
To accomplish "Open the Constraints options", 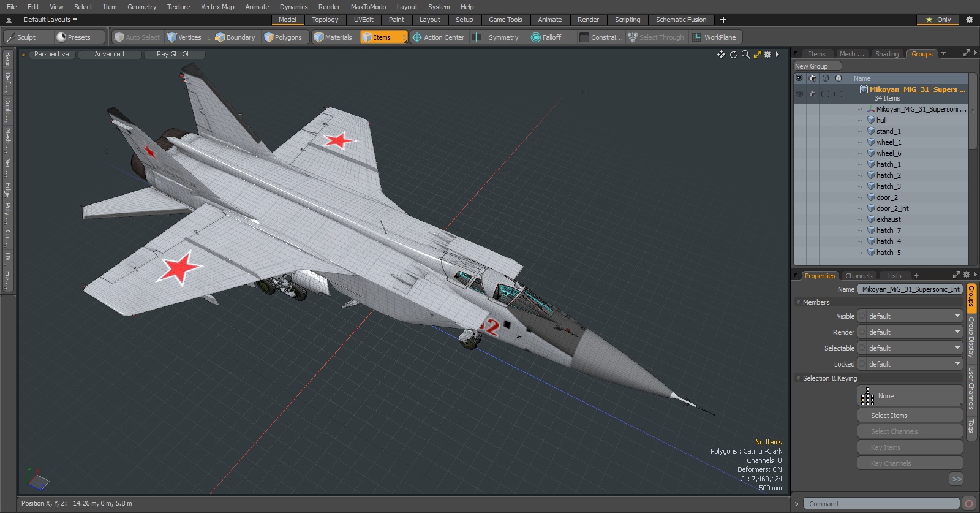I will click(601, 37).
